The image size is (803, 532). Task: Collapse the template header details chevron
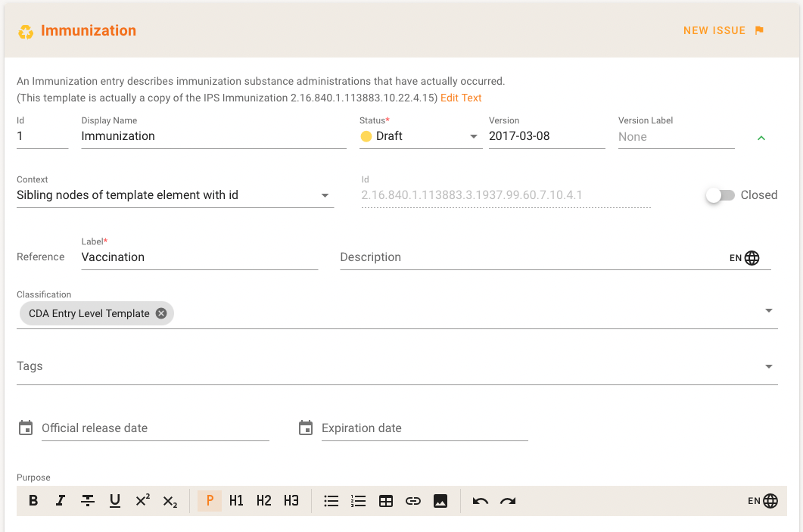click(761, 138)
